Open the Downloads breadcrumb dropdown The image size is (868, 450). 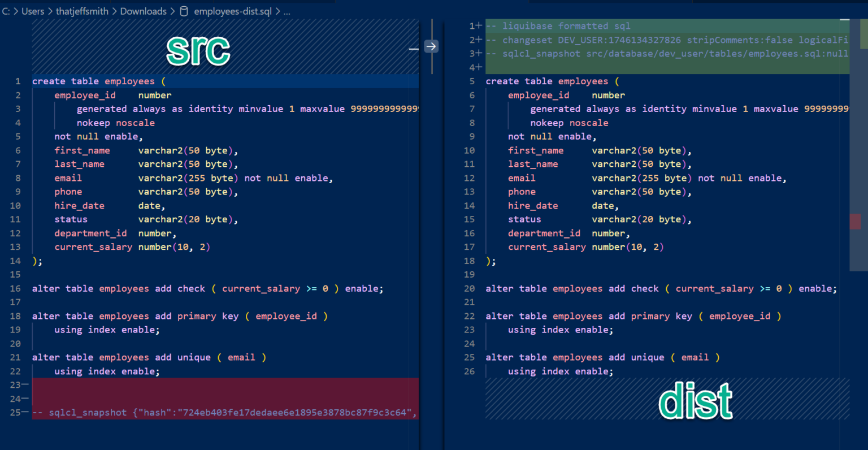click(x=143, y=11)
